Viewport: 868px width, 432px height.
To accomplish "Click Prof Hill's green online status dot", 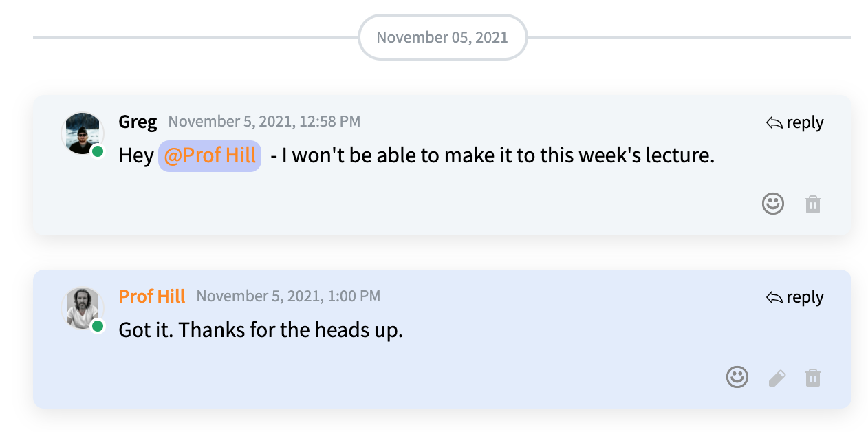I will pos(98,325).
